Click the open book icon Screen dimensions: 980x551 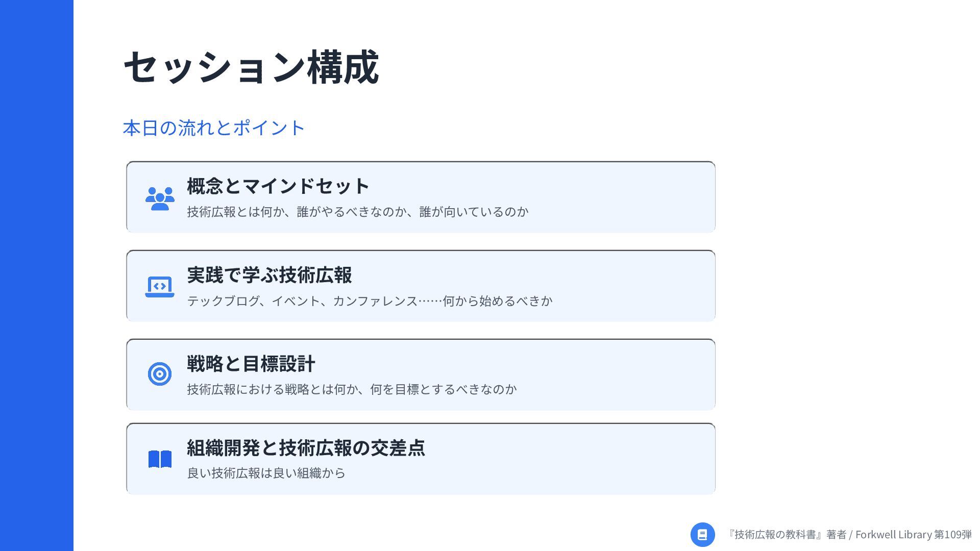point(160,459)
